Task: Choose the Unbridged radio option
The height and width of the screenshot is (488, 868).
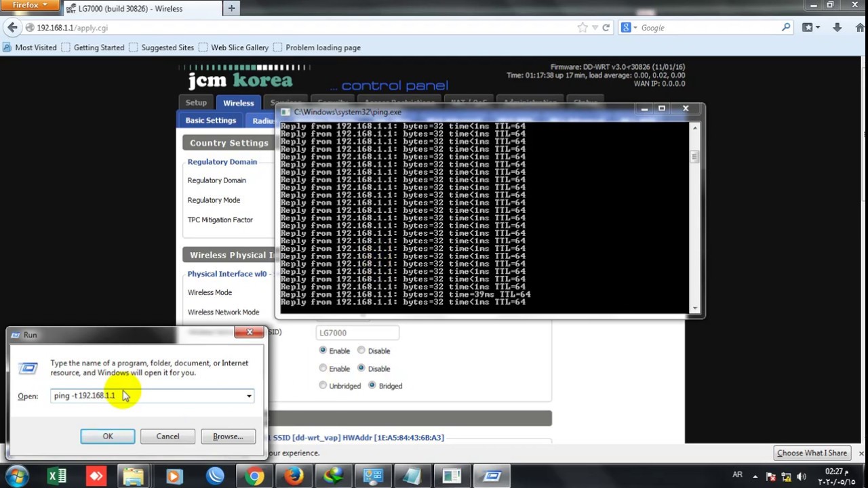Action: [x=323, y=385]
